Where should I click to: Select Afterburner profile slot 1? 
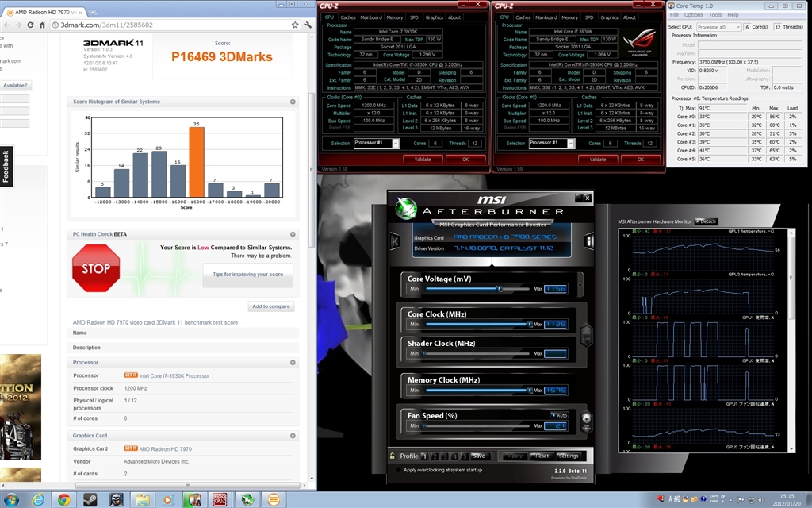[424, 456]
